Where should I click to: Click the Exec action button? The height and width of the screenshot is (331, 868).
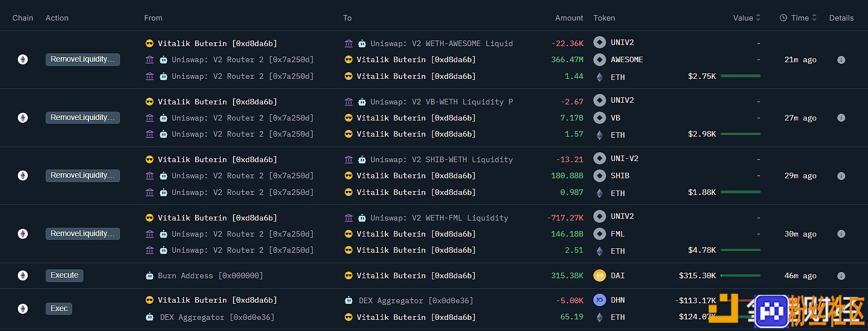tap(59, 309)
